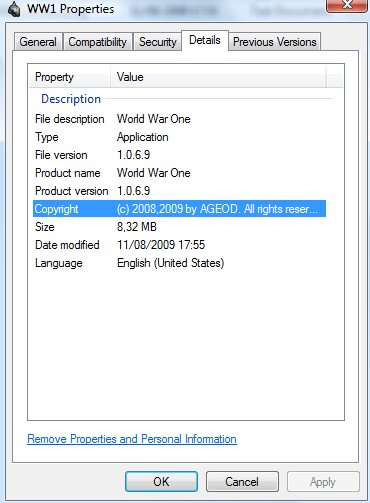Close the WW1 Properties dialog
Viewport: 370px width, 503px height.
click(x=347, y=5)
